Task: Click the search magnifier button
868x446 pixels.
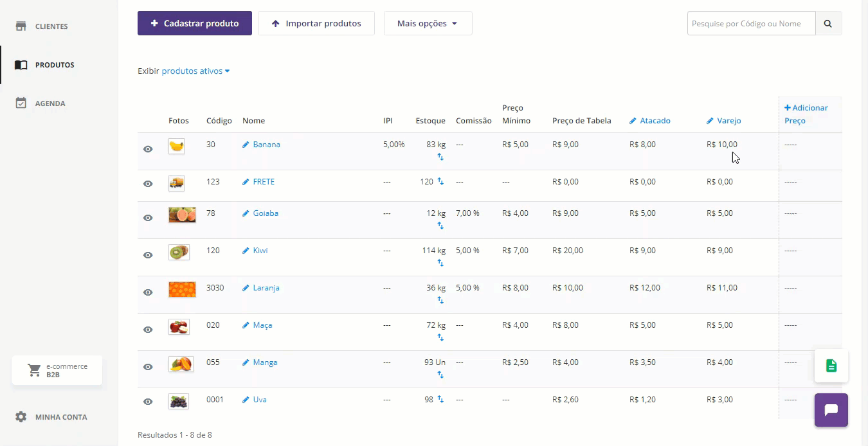Action: pos(828,24)
